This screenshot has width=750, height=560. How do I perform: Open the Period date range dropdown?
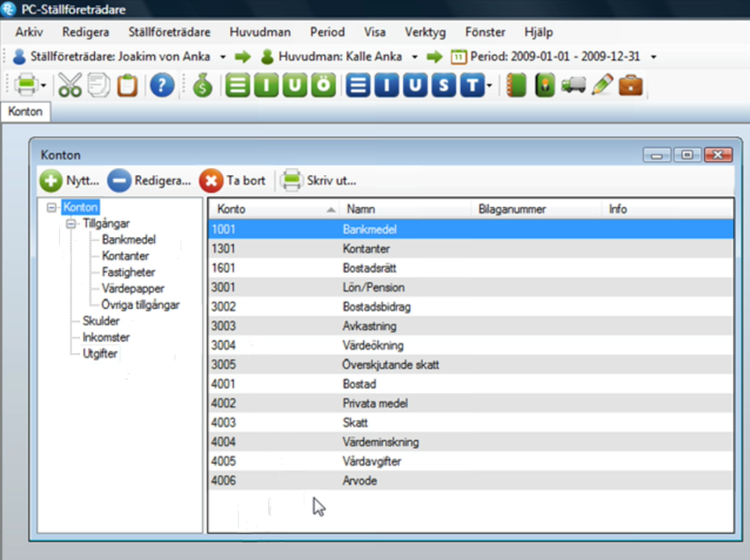click(653, 57)
